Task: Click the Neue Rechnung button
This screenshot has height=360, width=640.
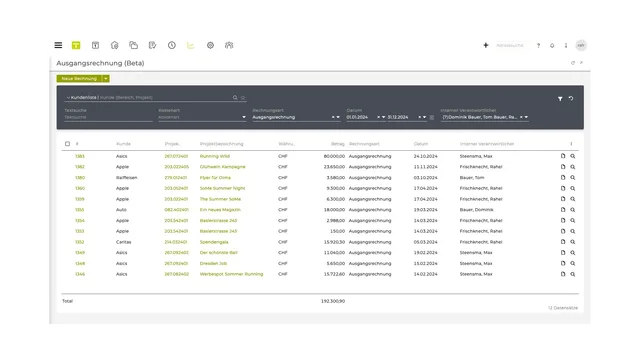Action: (x=79, y=78)
